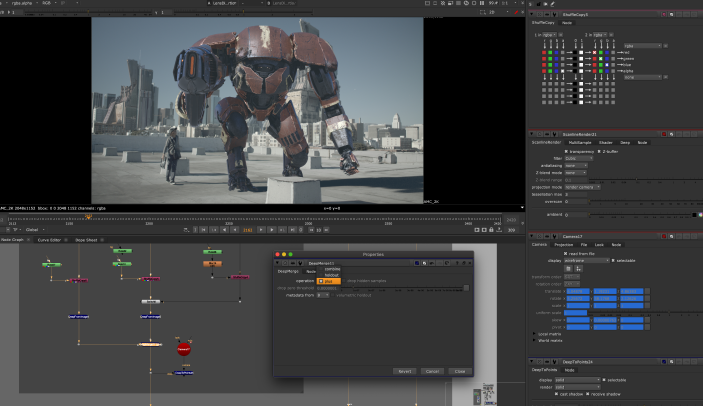The height and width of the screenshot is (406, 703).
Task: Open Camera display dropdown set to wireframe
Action: 587,260
